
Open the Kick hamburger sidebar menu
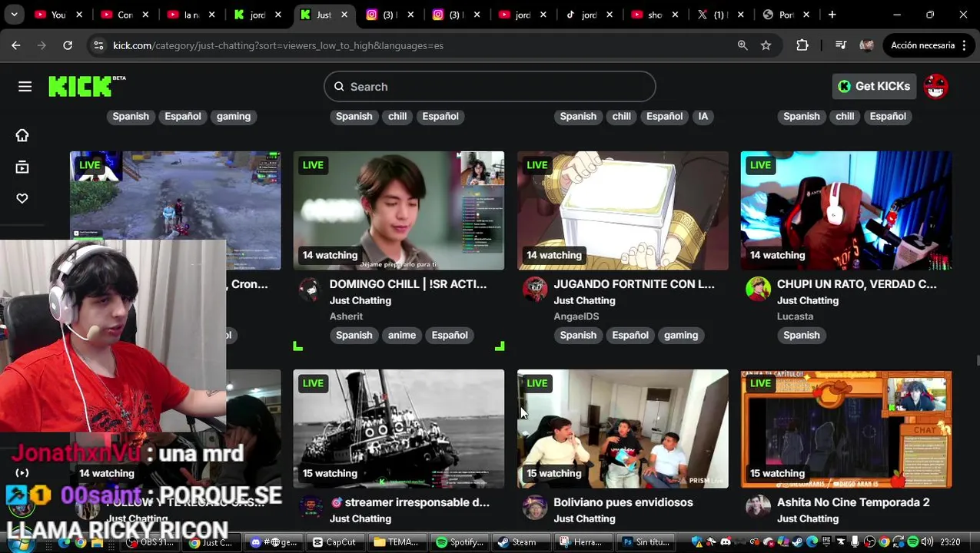25,87
